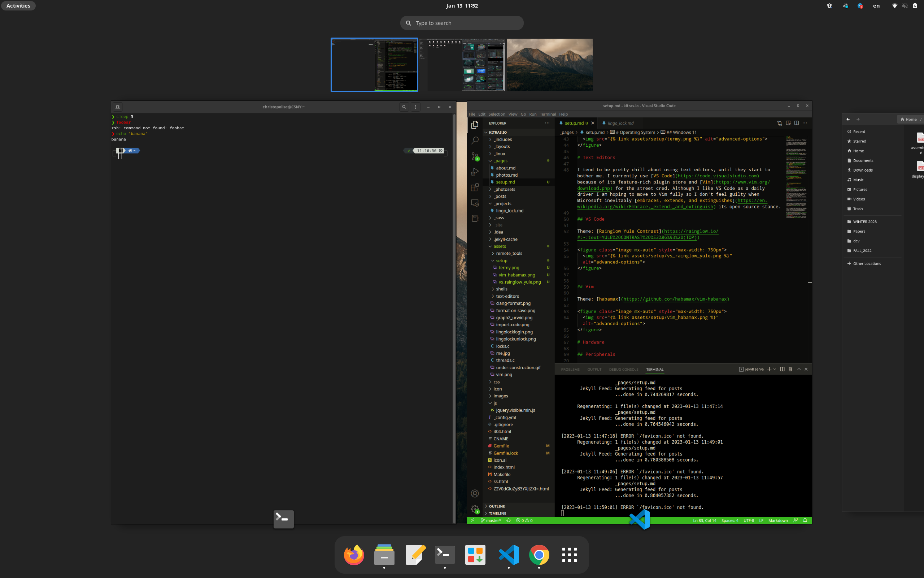This screenshot has width=924, height=578.
Task: Click terminal window vertical scrollbar
Action: [x=454, y=318]
